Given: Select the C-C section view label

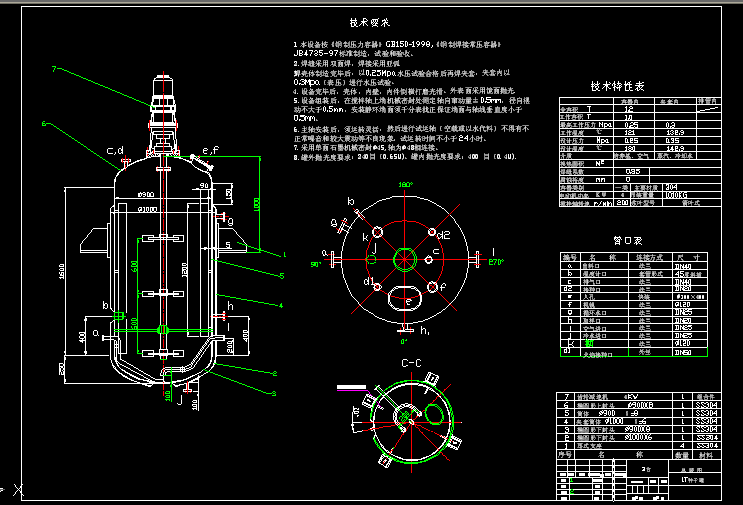Looking at the screenshot, I should tap(411, 363).
